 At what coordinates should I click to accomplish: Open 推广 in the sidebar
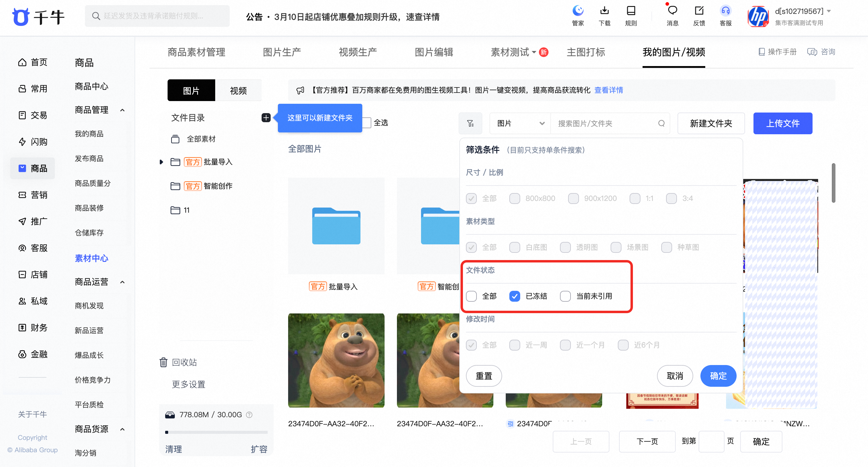click(32, 221)
